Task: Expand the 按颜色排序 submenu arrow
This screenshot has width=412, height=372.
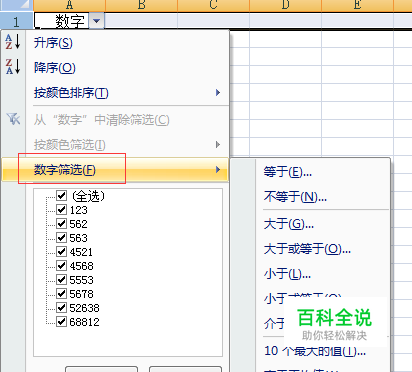Action: point(218,92)
